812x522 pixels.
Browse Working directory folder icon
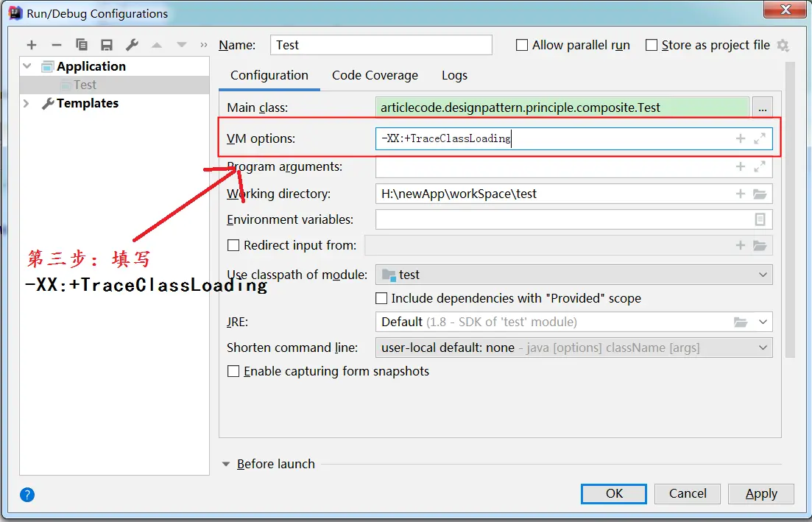tap(760, 194)
